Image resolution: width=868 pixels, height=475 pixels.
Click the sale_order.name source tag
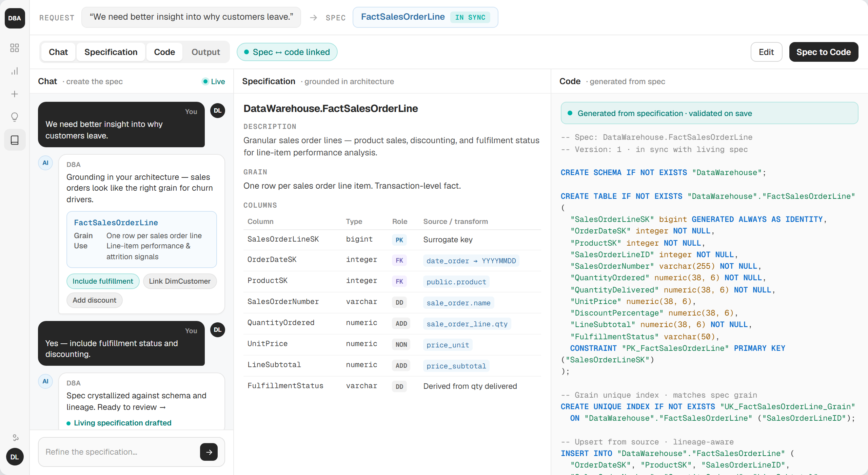pos(458,303)
